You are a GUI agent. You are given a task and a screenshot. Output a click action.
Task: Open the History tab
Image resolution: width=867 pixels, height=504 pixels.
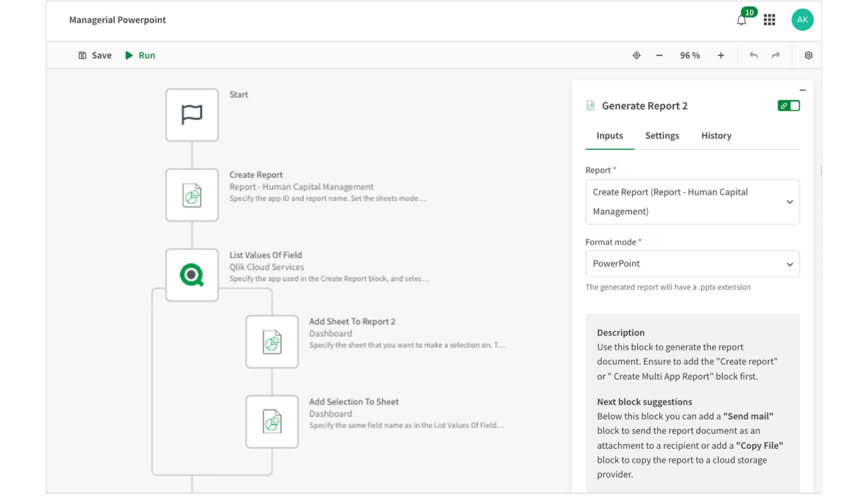pos(716,135)
